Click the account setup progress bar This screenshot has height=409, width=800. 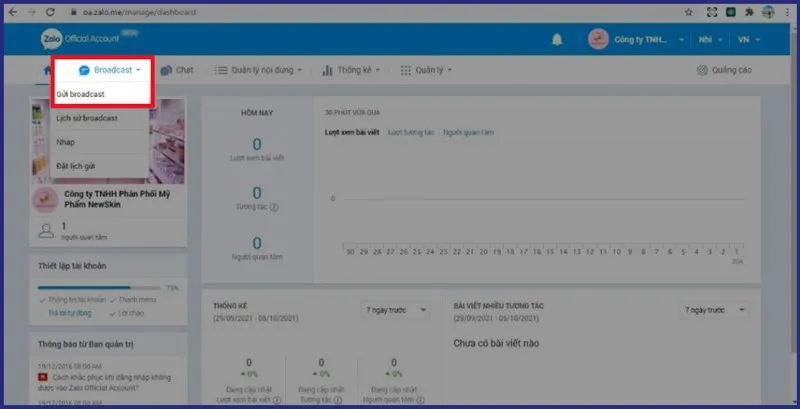[x=100, y=287]
